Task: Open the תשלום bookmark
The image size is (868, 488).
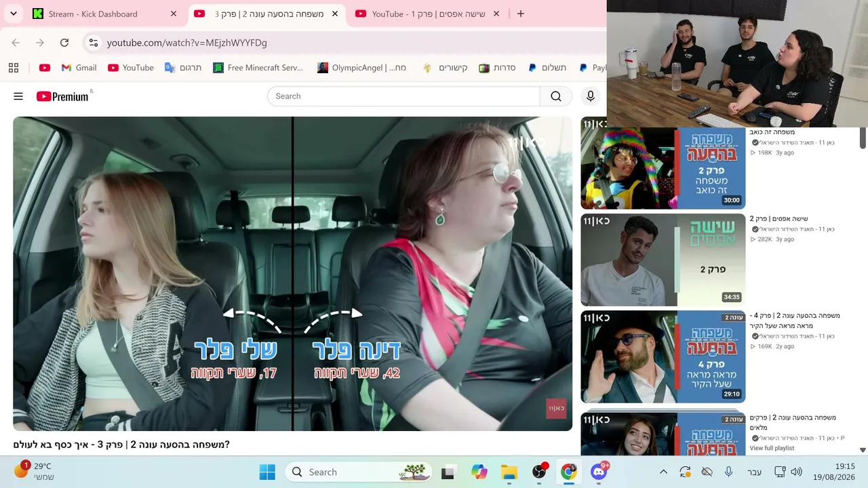Action: pyautogui.click(x=547, y=68)
